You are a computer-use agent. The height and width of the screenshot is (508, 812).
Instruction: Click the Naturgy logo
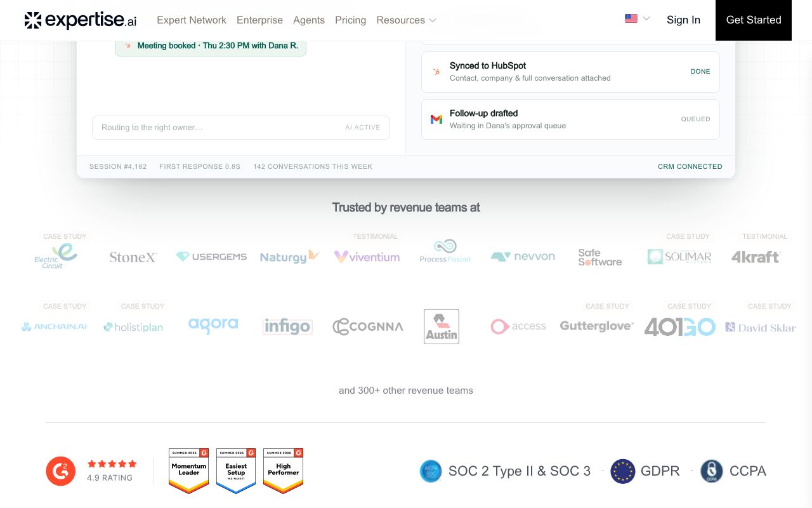point(289,257)
